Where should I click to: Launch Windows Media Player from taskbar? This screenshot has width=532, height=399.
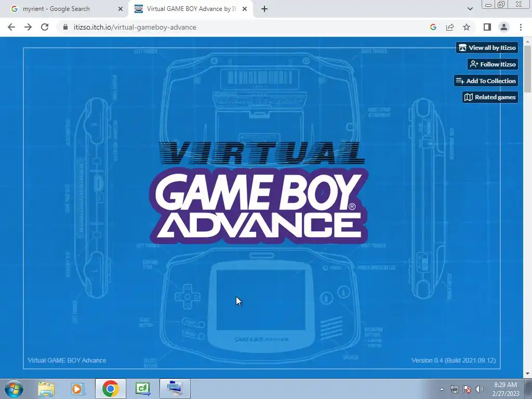[77, 389]
